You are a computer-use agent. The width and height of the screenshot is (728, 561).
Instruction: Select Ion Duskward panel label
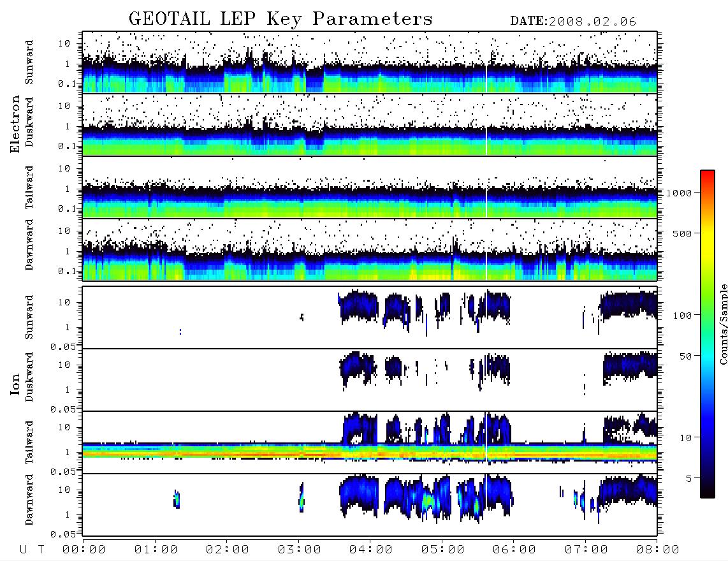pos(29,377)
